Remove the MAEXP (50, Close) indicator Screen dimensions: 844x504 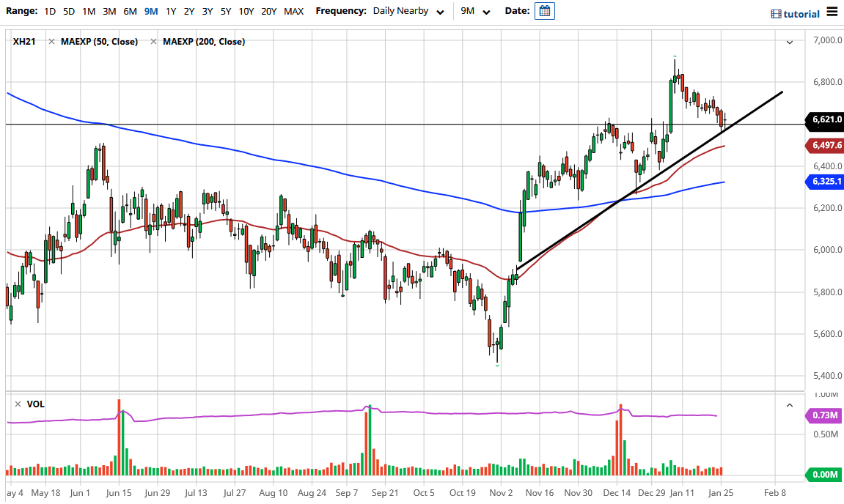pyautogui.click(x=51, y=42)
